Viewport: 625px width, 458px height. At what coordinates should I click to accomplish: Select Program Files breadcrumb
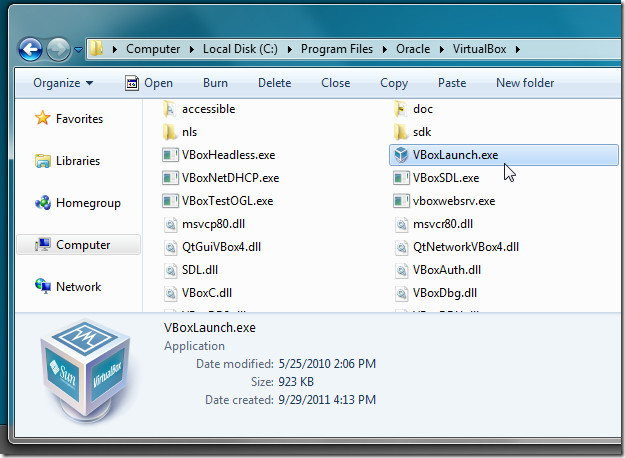337,49
